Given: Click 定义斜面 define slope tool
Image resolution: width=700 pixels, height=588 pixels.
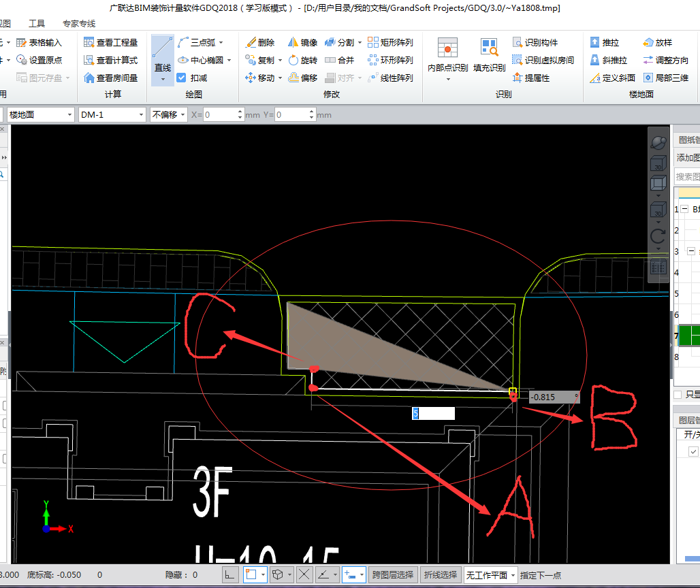Looking at the screenshot, I should [613, 78].
